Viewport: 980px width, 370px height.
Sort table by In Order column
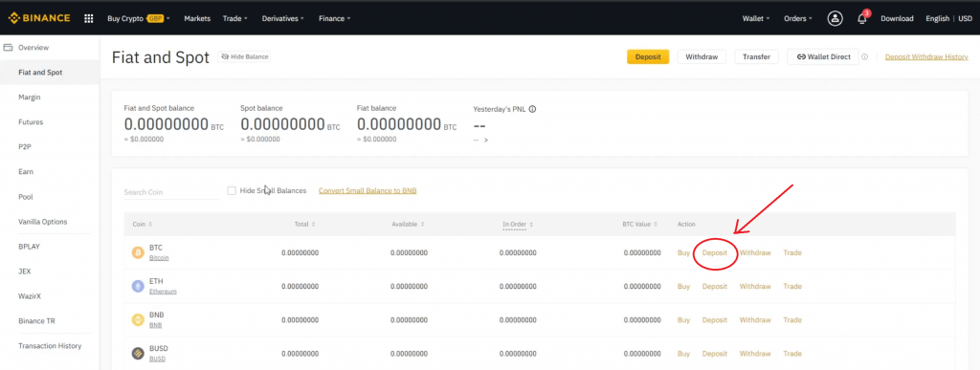(518, 224)
